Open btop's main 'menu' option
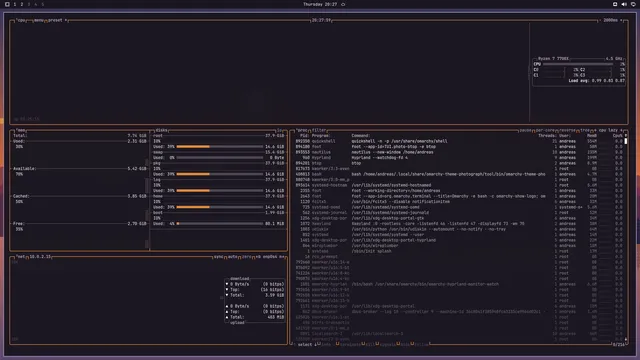This screenshot has width=640, height=360. pyautogui.click(x=38, y=20)
